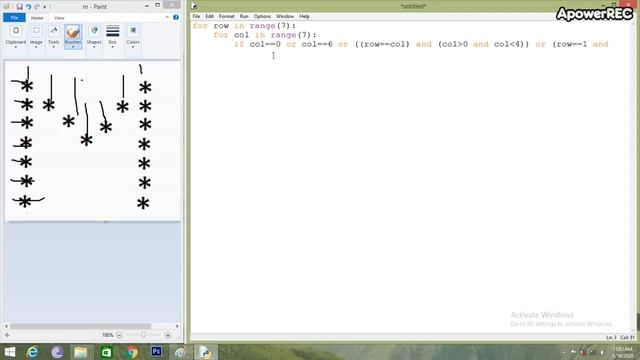
Task: Open the blue File tab in Paint
Action: coord(14,18)
